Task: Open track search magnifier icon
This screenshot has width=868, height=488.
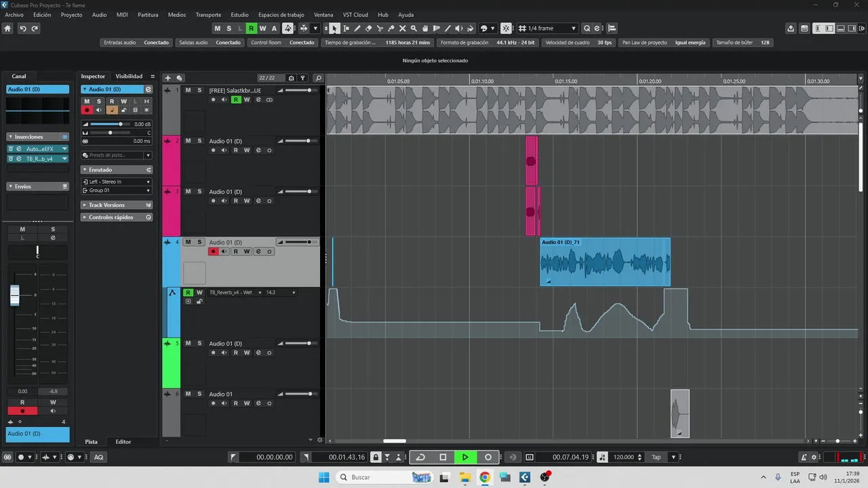Action: (x=318, y=78)
